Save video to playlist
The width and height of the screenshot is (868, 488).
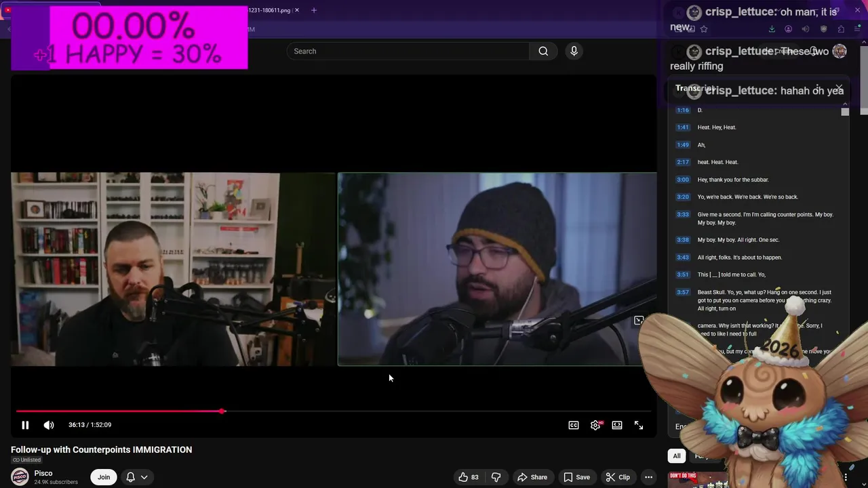576,477
